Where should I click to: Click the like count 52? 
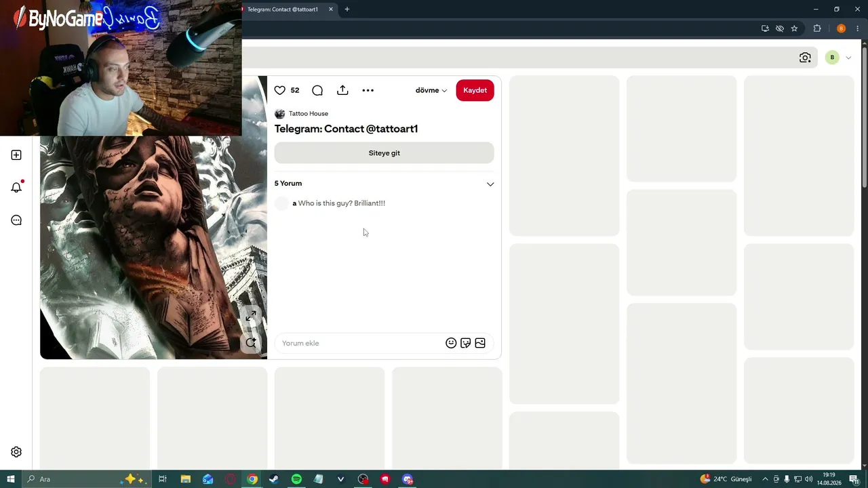coord(295,90)
